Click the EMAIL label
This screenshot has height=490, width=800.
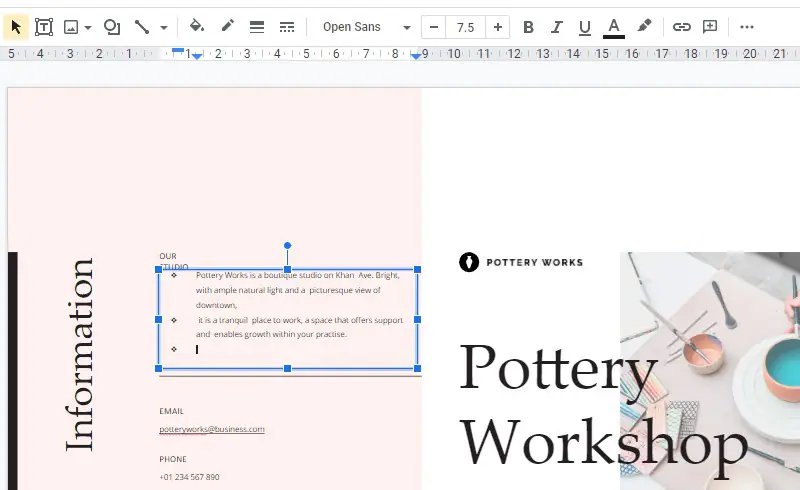pyautogui.click(x=171, y=411)
